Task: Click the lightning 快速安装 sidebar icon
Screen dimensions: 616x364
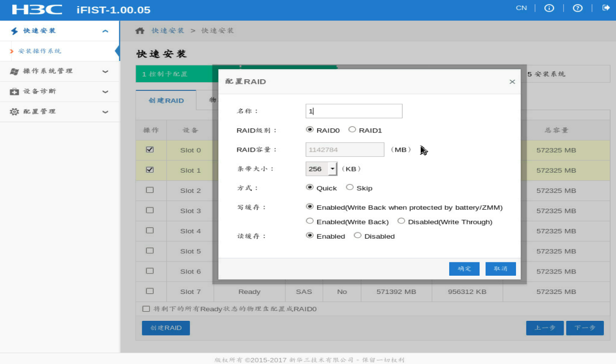Action: point(14,31)
